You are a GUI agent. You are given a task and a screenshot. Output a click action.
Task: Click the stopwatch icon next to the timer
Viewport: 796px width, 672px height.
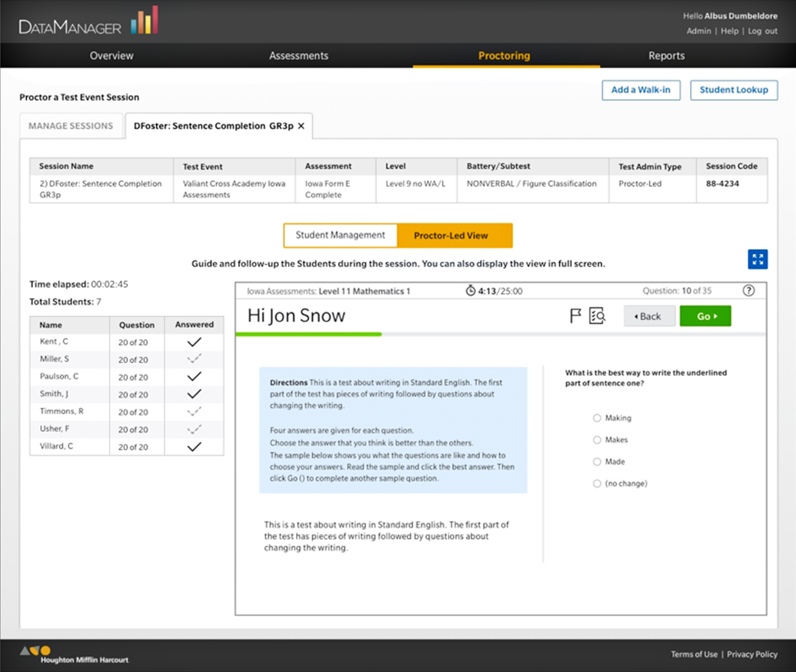[x=471, y=291]
